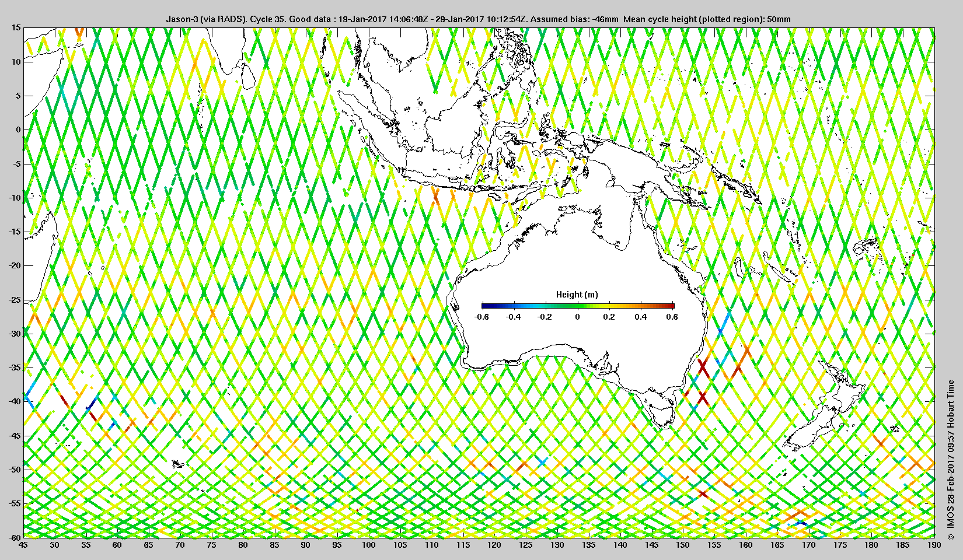Click longitude axis label 190
Viewport: 963px width, 560px height.
(934, 545)
